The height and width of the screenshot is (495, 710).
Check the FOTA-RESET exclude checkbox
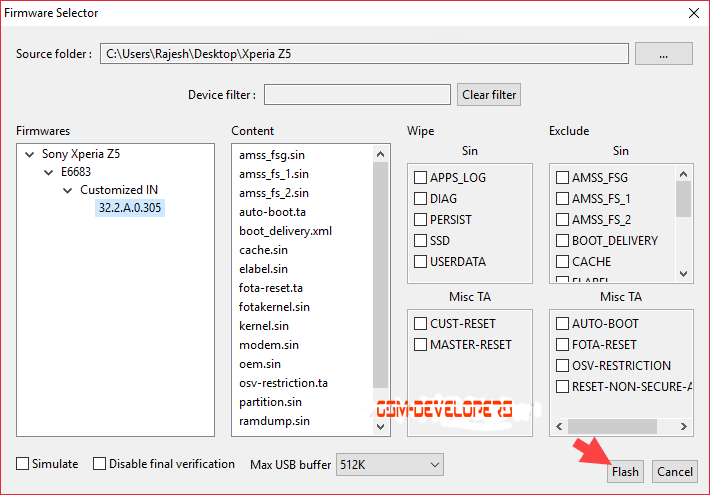coord(562,345)
